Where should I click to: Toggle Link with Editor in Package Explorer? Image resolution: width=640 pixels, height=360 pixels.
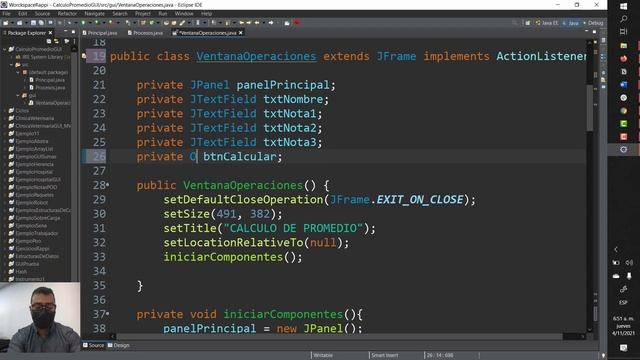(x=56, y=41)
